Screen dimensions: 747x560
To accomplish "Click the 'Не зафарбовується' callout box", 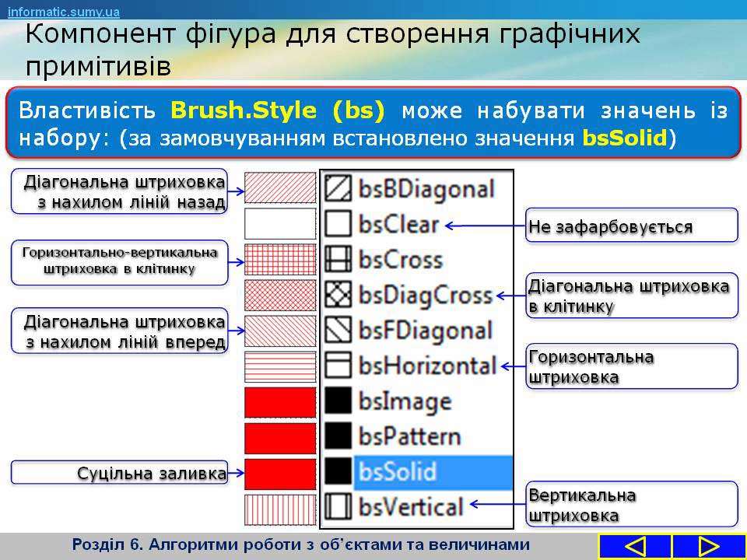I will click(631, 226).
